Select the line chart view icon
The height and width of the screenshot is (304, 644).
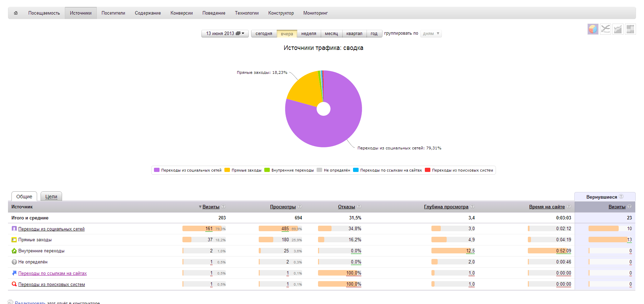tap(605, 29)
